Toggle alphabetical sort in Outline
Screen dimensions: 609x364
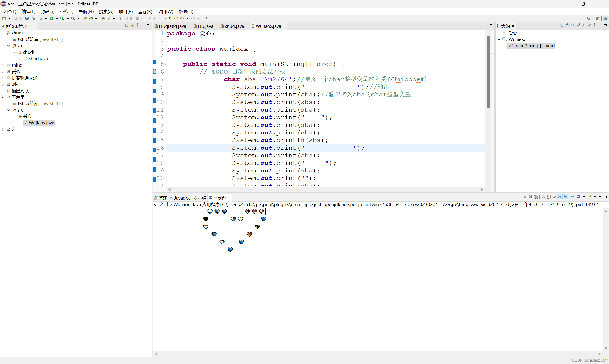pyautogui.click(x=567, y=25)
